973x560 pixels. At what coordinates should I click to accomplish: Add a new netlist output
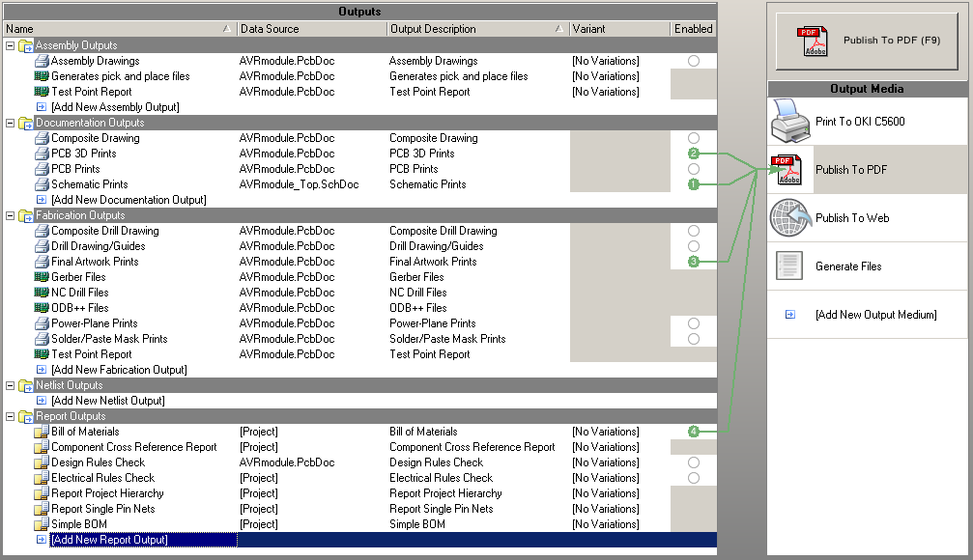(x=108, y=401)
